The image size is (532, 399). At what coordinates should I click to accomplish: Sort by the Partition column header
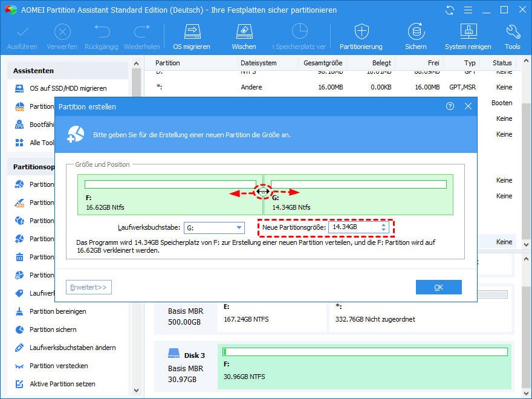coord(167,63)
